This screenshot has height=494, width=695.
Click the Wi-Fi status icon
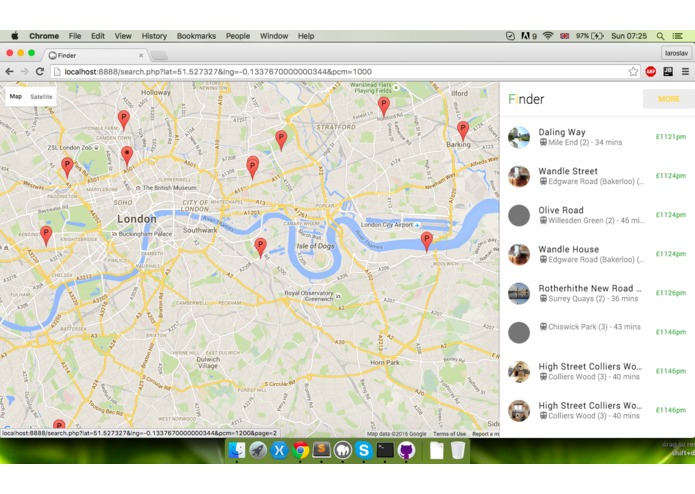click(x=548, y=36)
